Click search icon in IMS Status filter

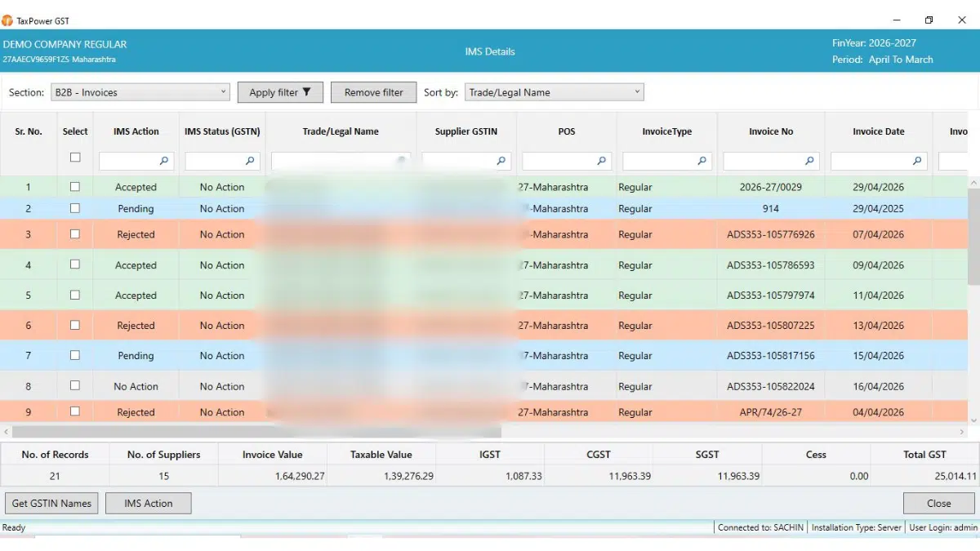250,162
